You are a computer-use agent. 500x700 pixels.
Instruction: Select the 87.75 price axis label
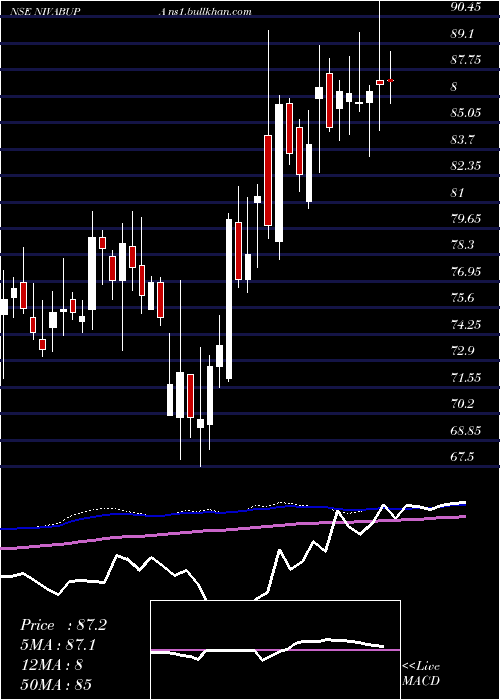click(x=466, y=60)
